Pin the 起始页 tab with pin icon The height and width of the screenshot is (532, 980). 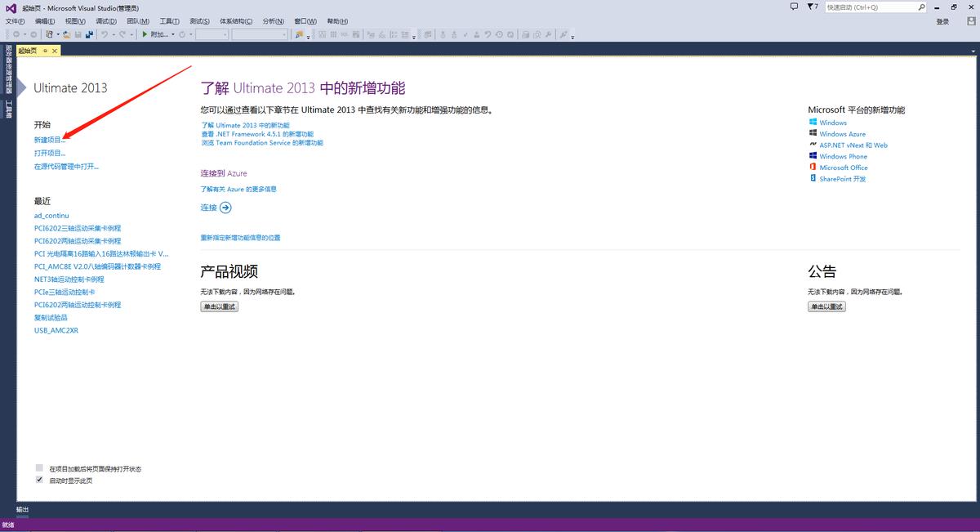(x=46, y=51)
